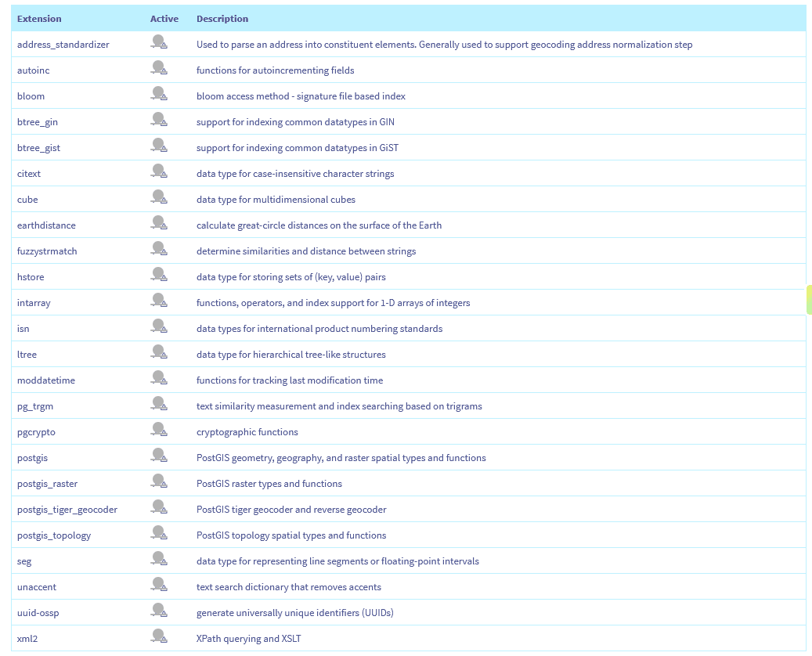This screenshot has width=812, height=656.
Task: Click the intarray activation icon
Action: point(159,301)
